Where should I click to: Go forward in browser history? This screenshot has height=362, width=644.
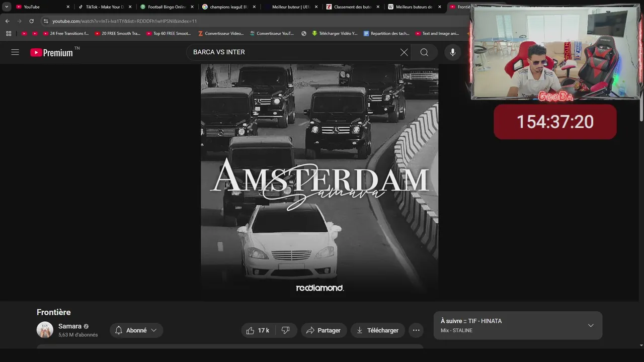point(19,21)
